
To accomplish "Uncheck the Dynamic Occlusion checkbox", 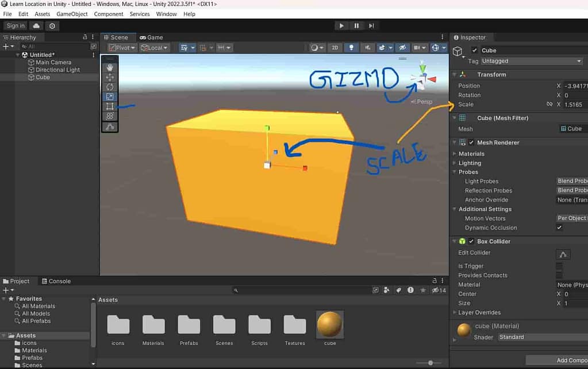I will (558, 228).
